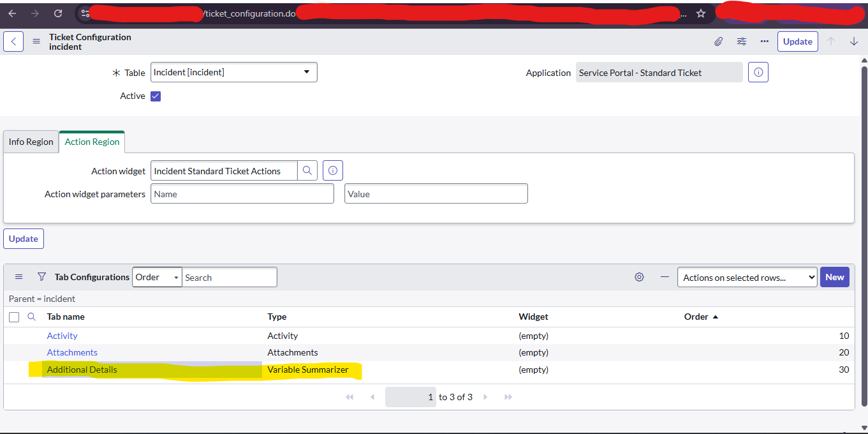This screenshot has height=434, width=868.
Task: Show Application field info icon
Action: [x=758, y=72]
